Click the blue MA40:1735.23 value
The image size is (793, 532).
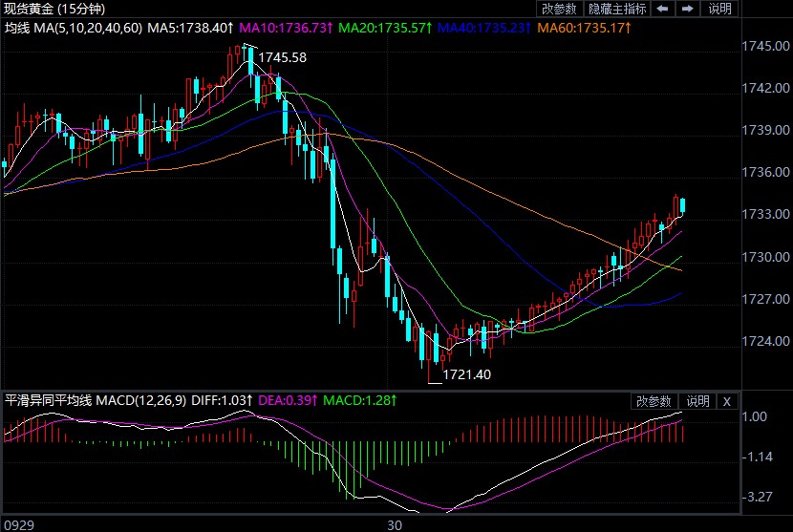coord(483,28)
